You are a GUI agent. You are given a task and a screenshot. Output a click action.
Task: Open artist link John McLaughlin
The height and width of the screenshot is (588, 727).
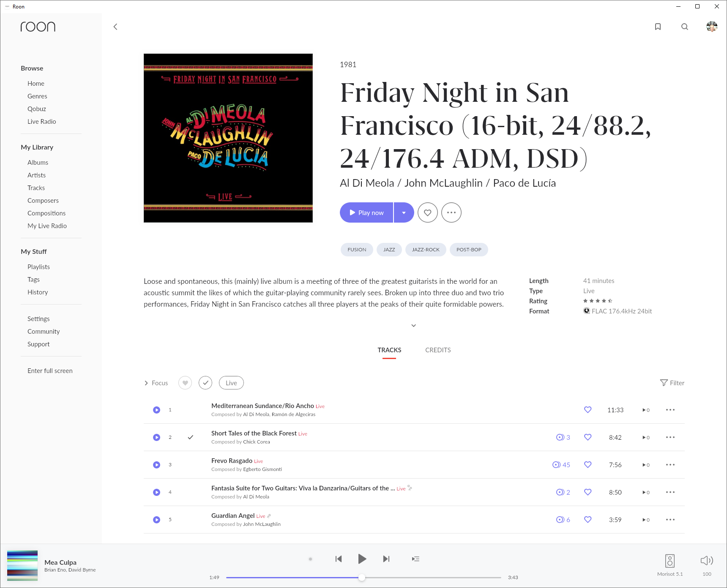[x=443, y=183]
